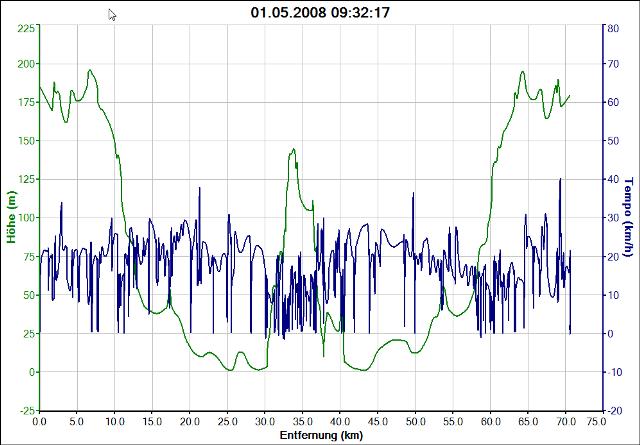
Task: Click the green elevation peak near 7 km
Action: (90, 71)
